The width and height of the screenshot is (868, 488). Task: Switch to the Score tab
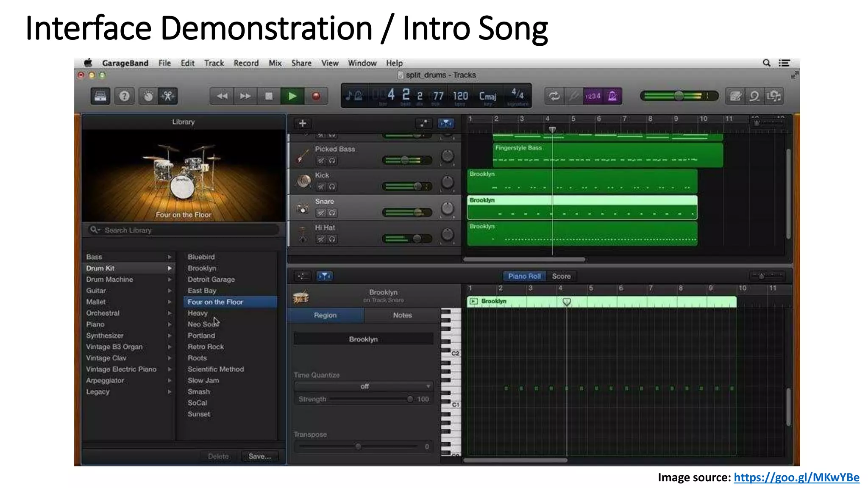click(561, 276)
